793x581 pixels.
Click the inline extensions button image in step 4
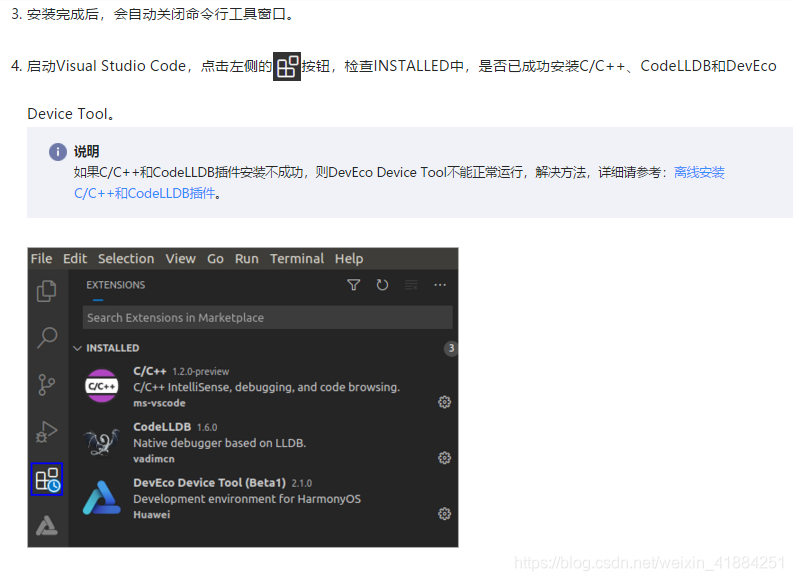coord(287,66)
